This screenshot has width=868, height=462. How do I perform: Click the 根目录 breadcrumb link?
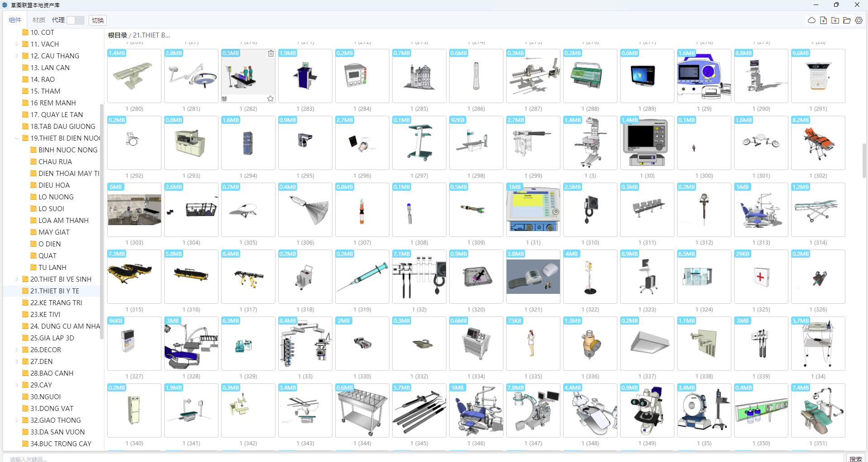[117, 35]
